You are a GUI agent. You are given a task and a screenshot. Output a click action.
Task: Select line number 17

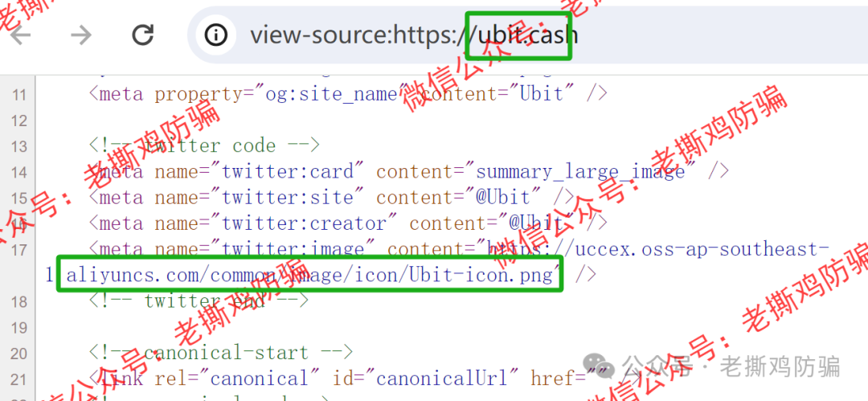click(19, 250)
